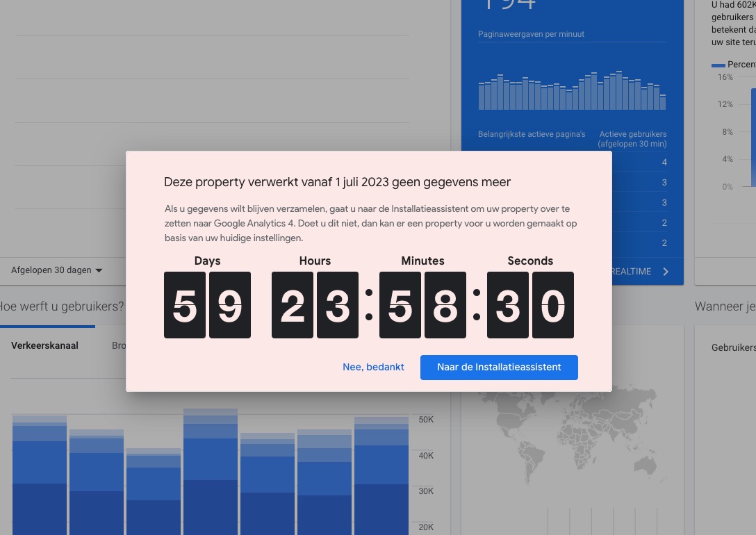The height and width of the screenshot is (535, 756).
Task: Click the Percent legend swatch in retention chart
Action: tap(718, 65)
